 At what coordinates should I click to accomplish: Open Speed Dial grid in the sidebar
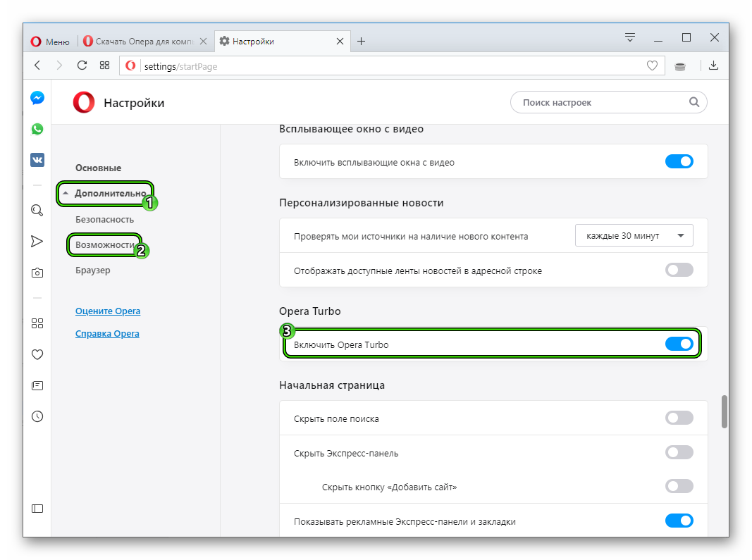point(37,323)
